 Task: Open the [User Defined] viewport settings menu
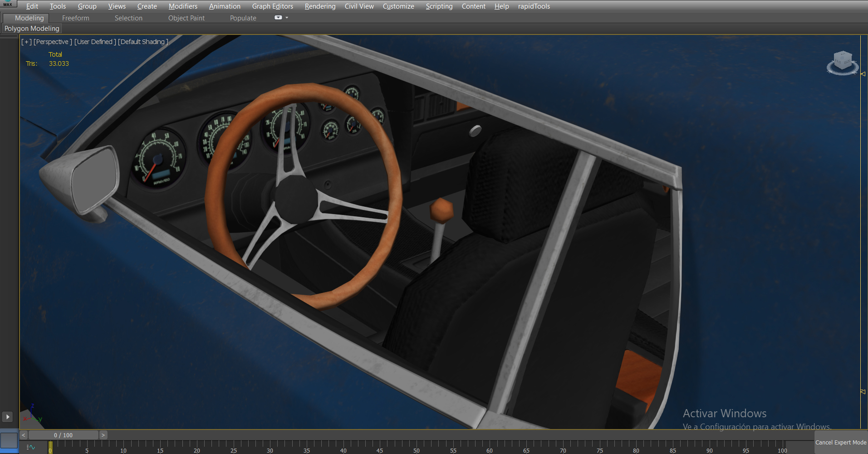[x=95, y=42]
